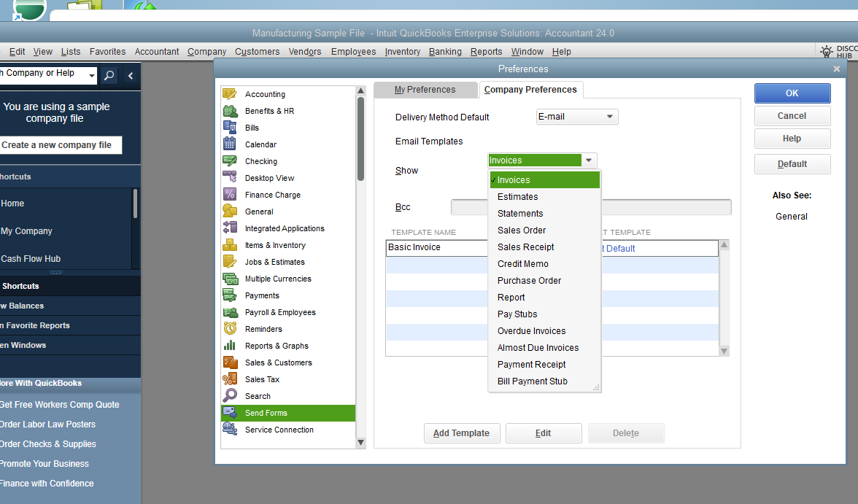
Task: Switch to Company Preferences tab
Action: [531, 90]
